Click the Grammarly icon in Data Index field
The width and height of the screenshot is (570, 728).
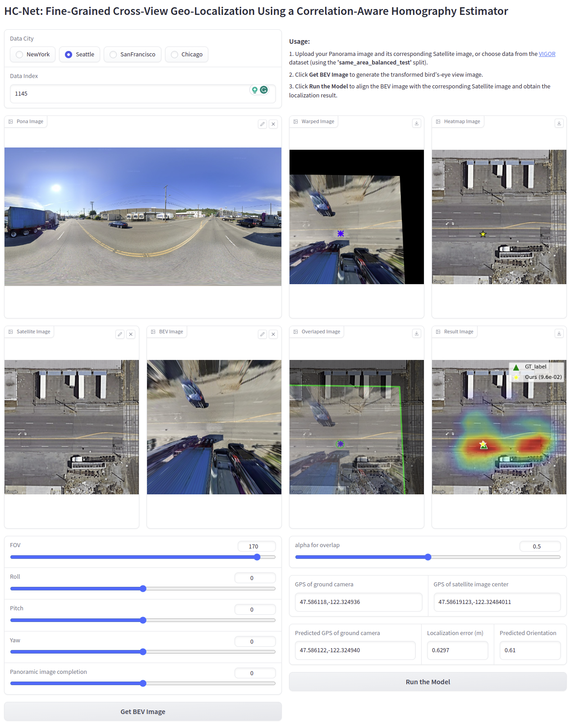click(x=264, y=90)
